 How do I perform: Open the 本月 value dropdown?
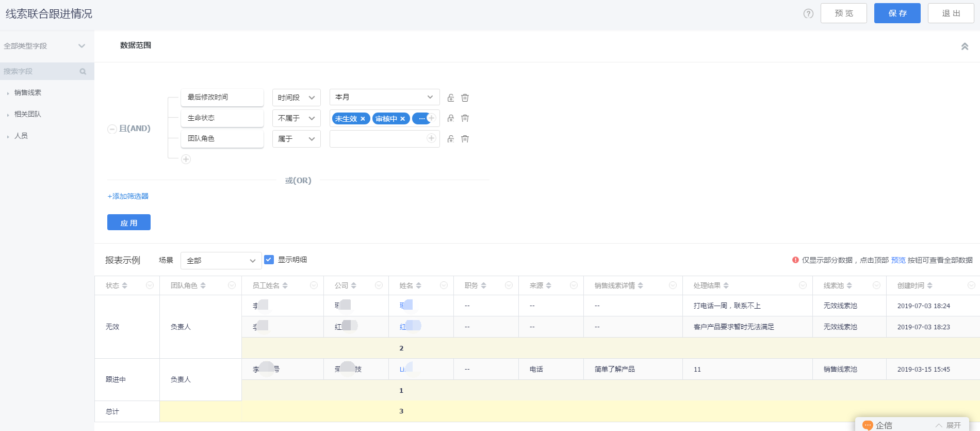385,97
